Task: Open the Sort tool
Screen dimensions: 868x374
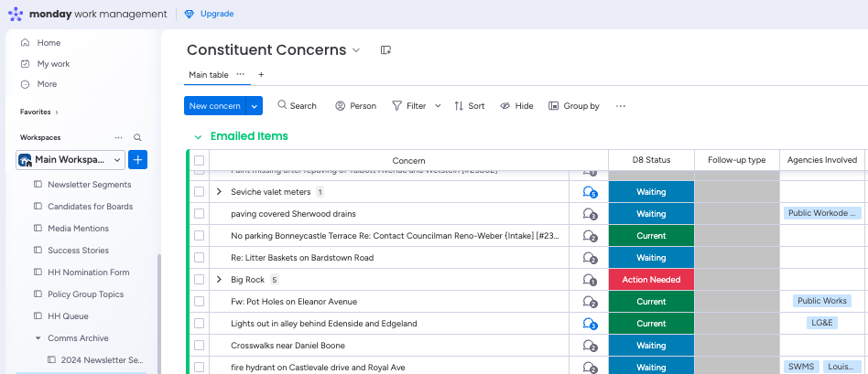Action: point(469,106)
